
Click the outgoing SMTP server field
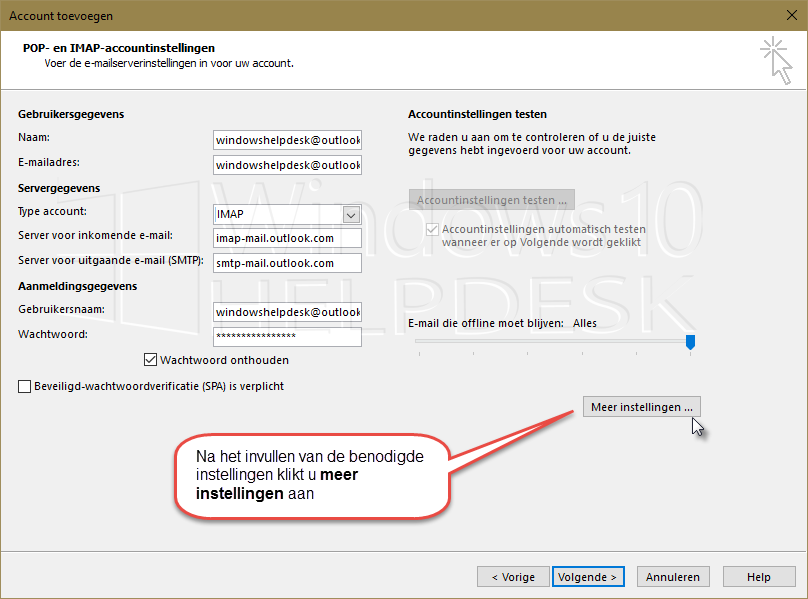point(287,263)
